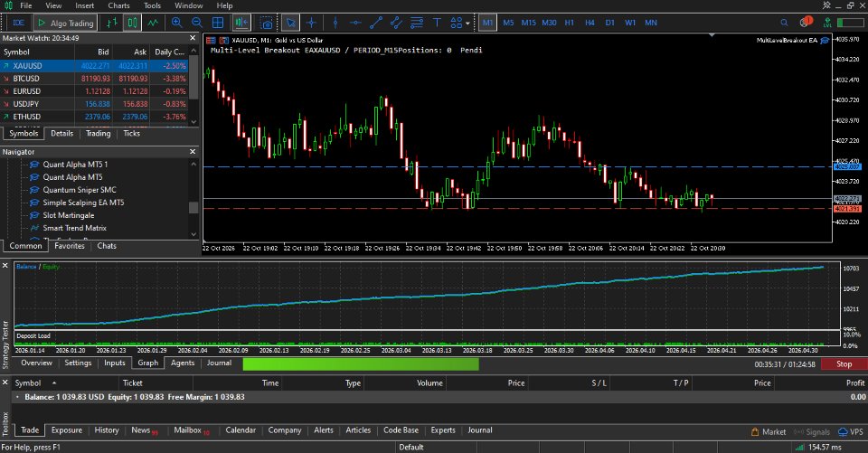Select BTCUSD row in Market Watch
Screen dimensions: 868x453
tap(94, 79)
